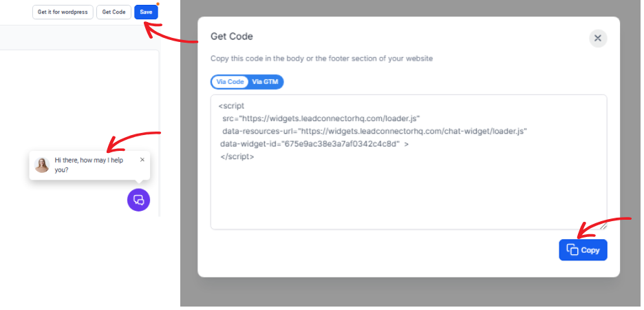Click the orange unsaved indicator dot

click(x=158, y=4)
